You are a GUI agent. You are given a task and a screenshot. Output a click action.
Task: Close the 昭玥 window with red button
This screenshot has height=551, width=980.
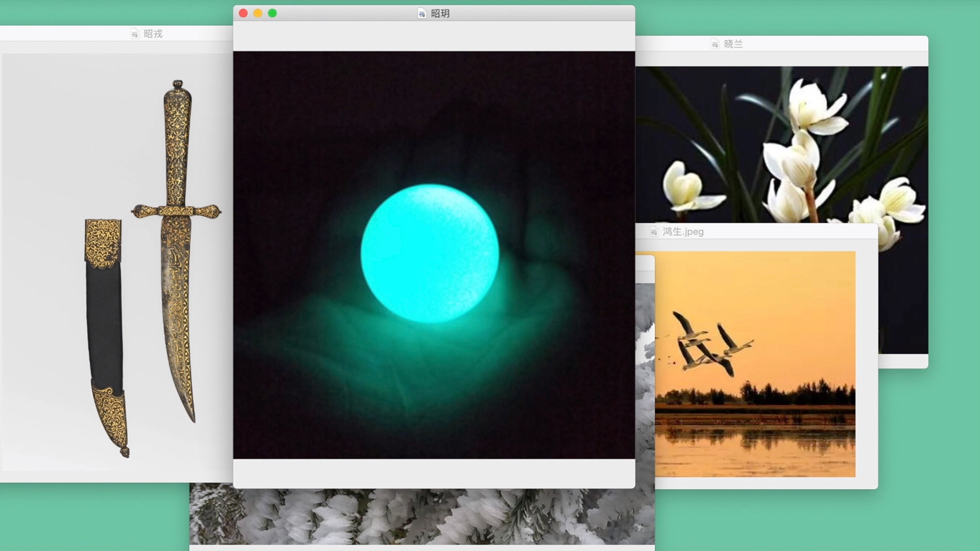243,13
